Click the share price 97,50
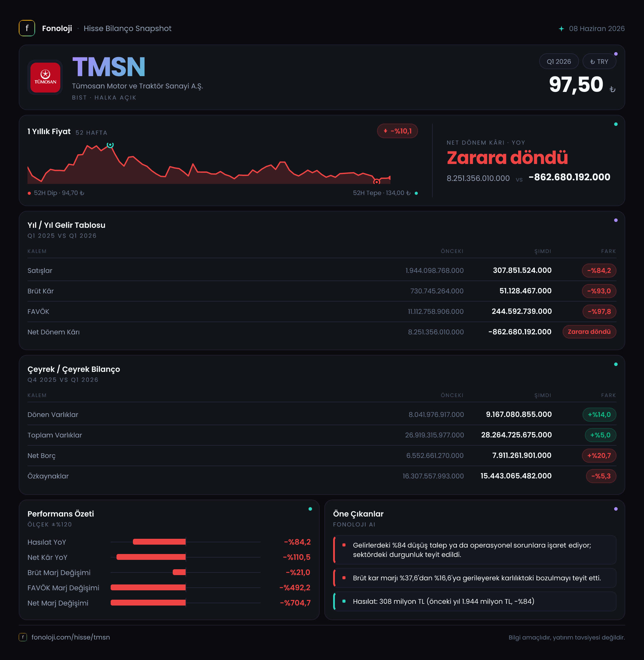The width and height of the screenshot is (644, 660). [576, 84]
